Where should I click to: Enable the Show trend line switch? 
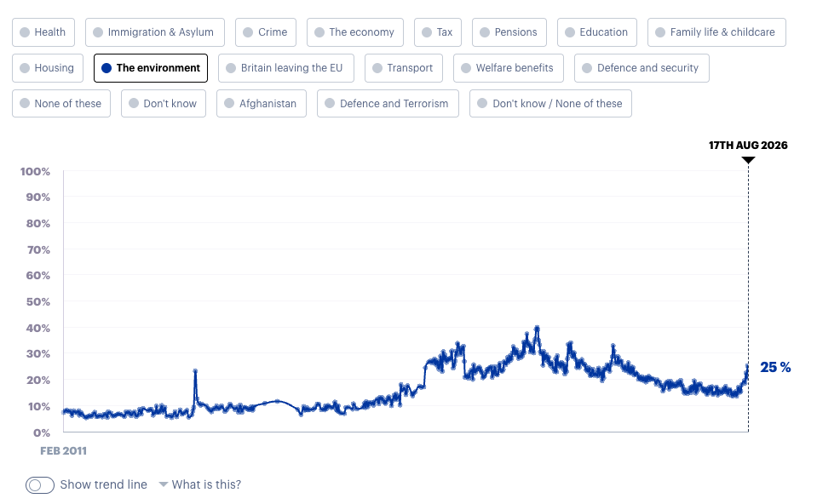tap(40, 484)
